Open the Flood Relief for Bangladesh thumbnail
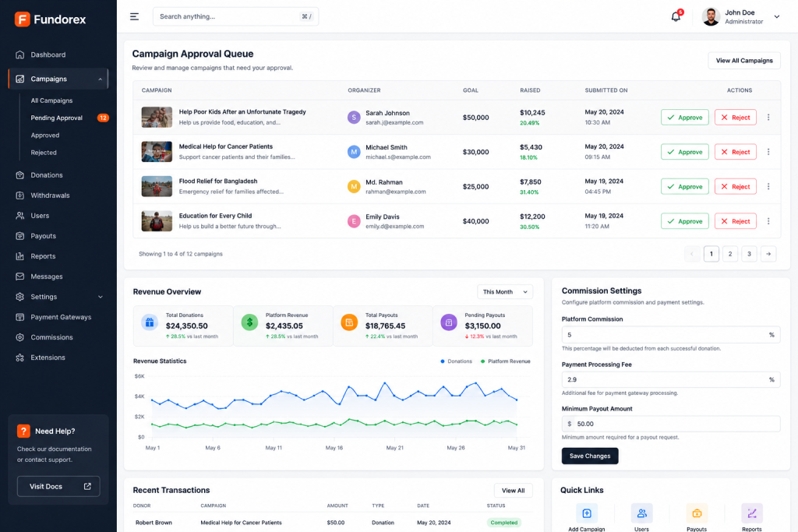This screenshot has height=532, width=798. pos(157,187)
